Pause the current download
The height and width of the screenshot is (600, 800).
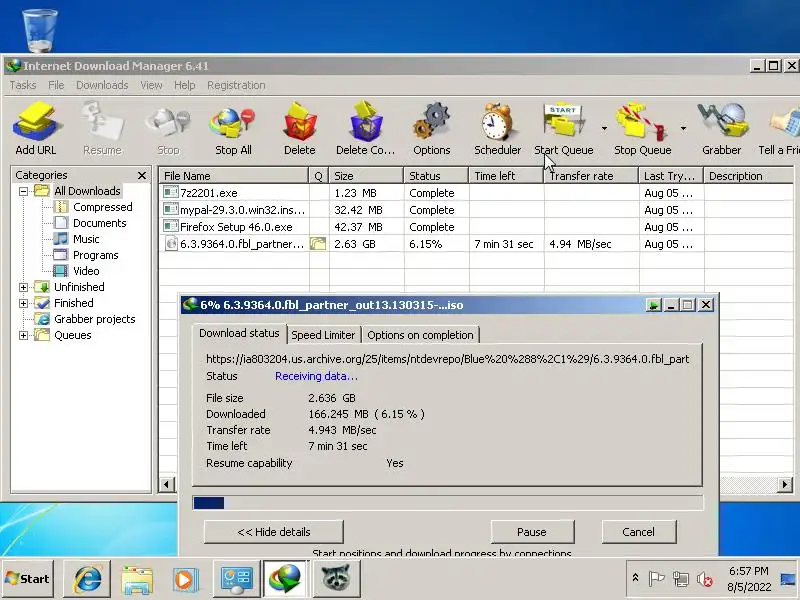click(x=532, y=532)
